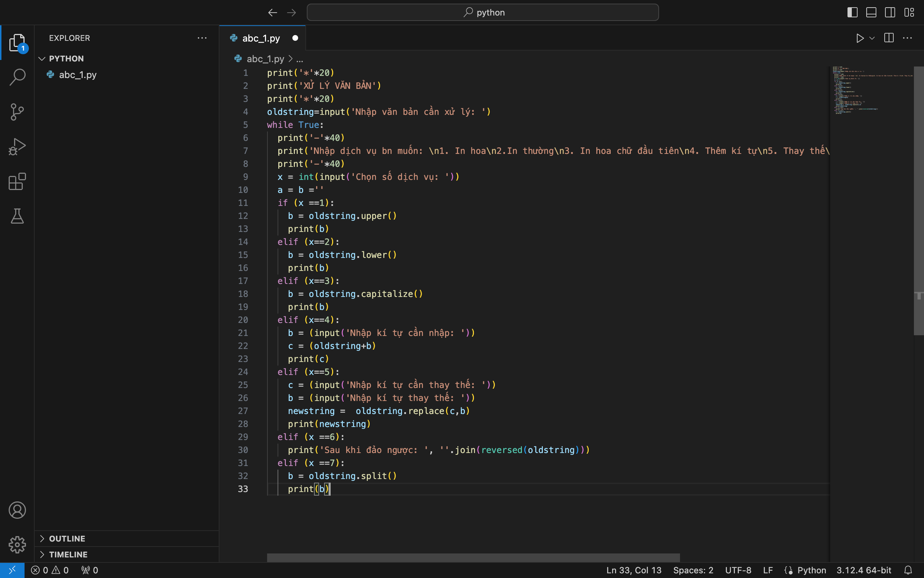Click abc_1.py in the breadcrumb
Viewport: 924px width, 578px height.
[x=265, y=59]
